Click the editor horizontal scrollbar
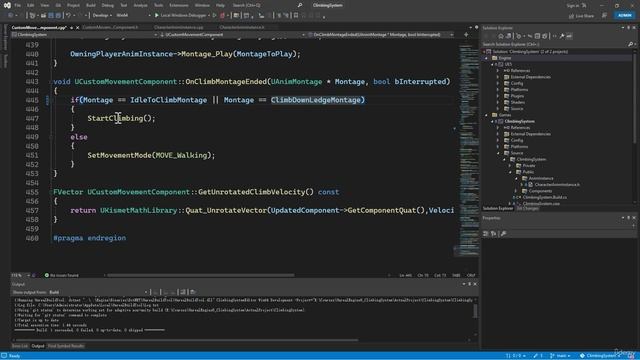 point(200,276)
